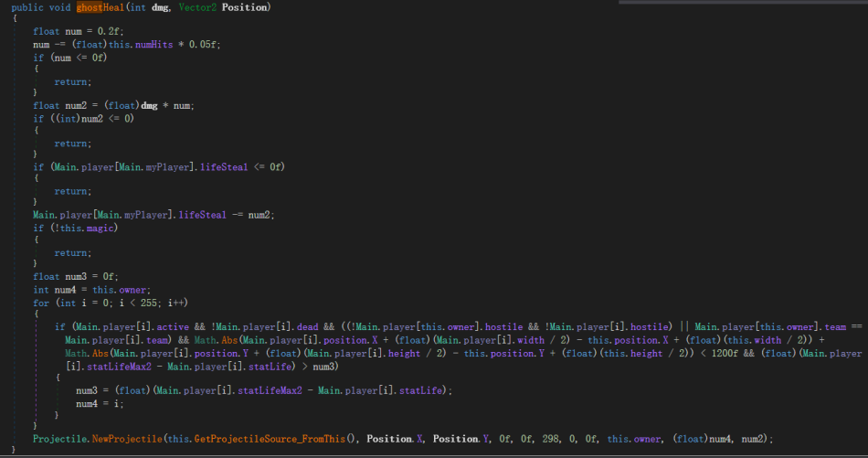Click the 'if ((int)num2 <= 0)' condition

click(83, 119)
